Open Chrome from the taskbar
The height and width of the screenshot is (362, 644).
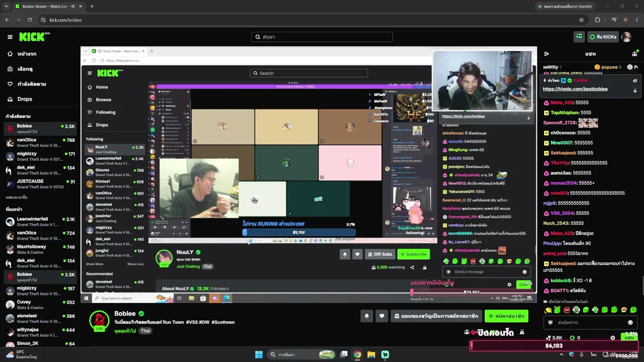click(357, 354)
